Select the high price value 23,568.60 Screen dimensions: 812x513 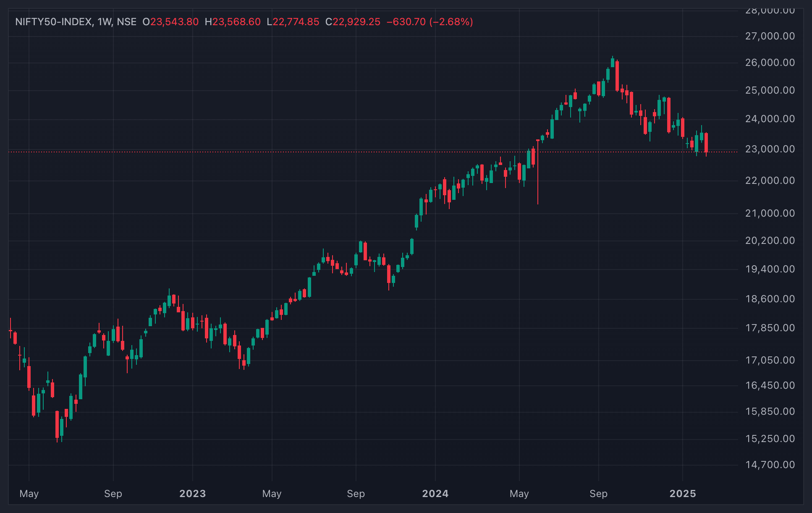(x=236, y=22)
